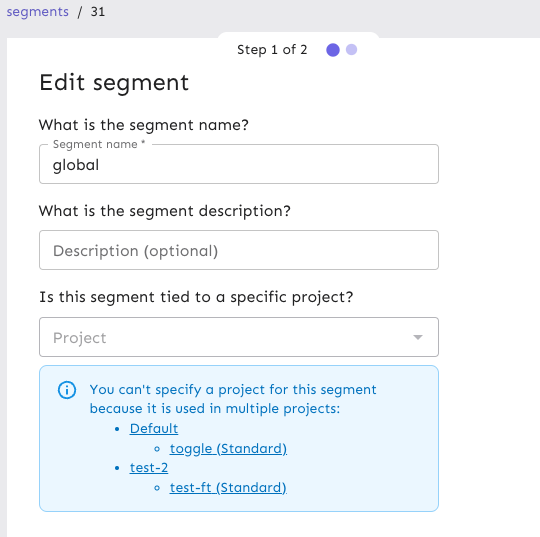Click the "What is the segment description?" label

[x=165, y=211]
